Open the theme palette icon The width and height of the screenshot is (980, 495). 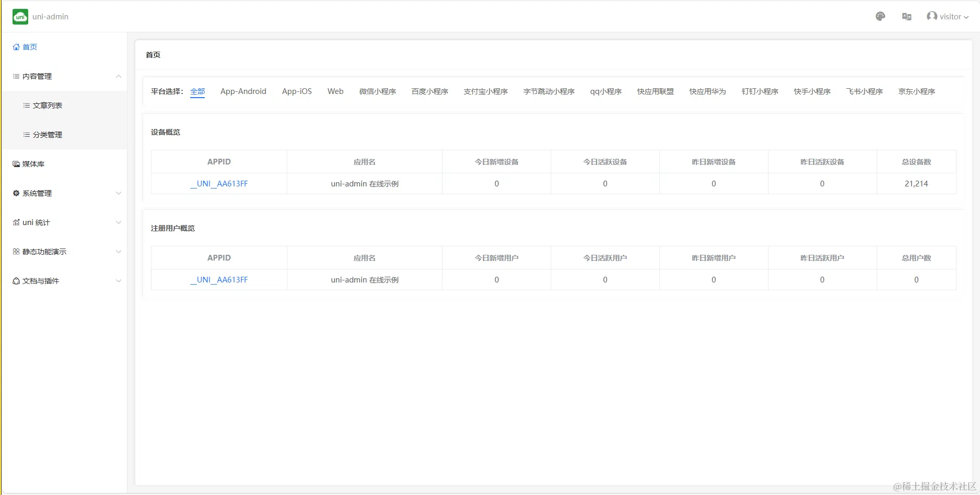point(880,17)
